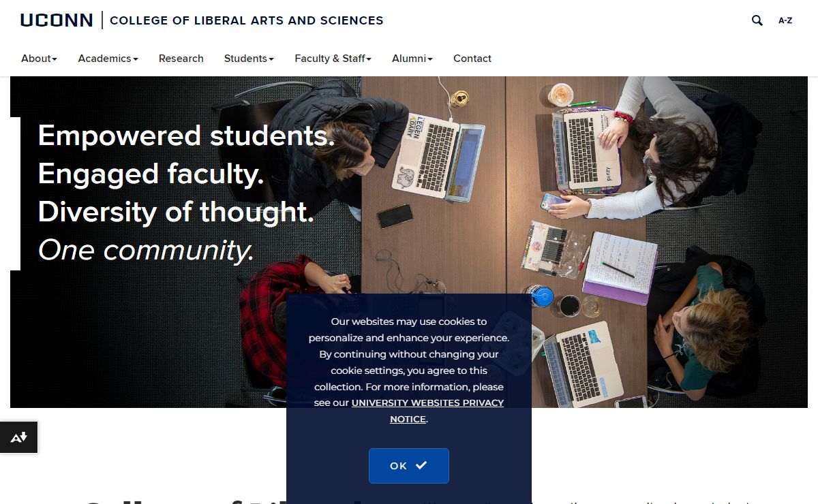Open the Contact menu item

click(472, 59)
